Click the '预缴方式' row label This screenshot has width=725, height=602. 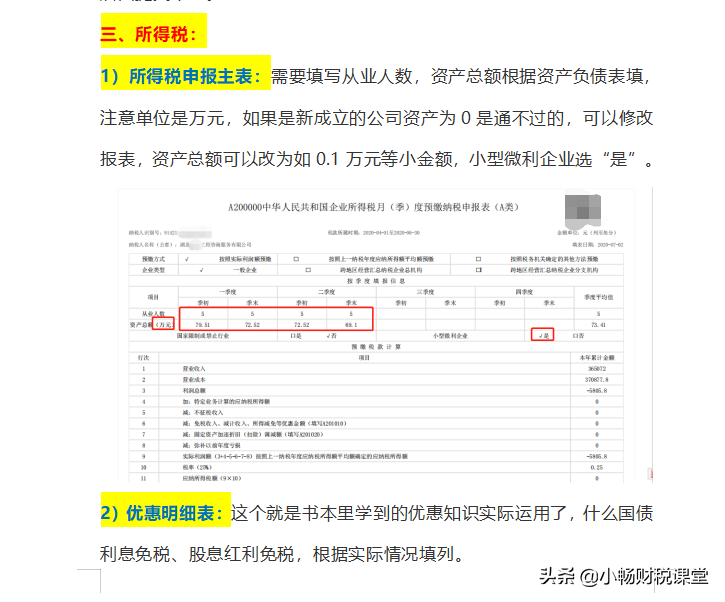pyautogui.click(x=154, y=259)
